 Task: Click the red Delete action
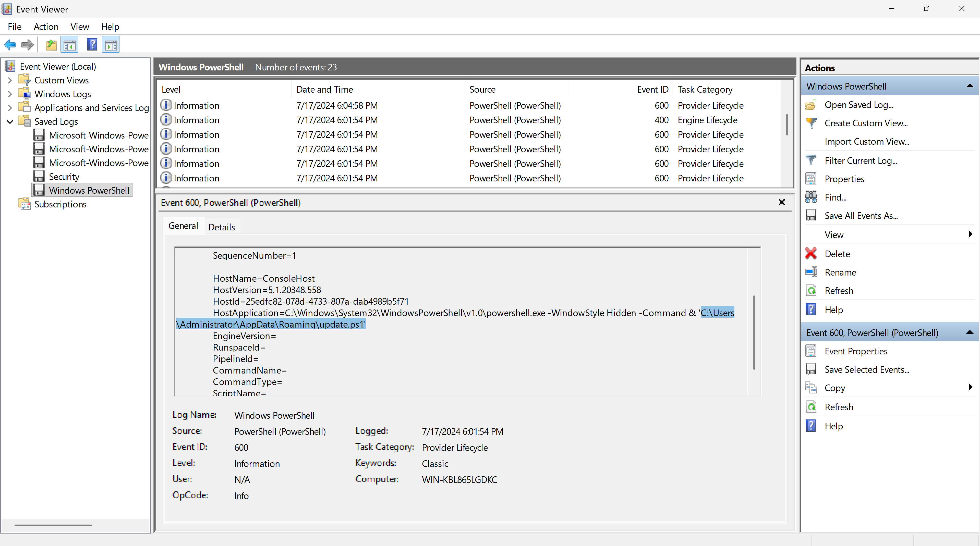(837, 254)
